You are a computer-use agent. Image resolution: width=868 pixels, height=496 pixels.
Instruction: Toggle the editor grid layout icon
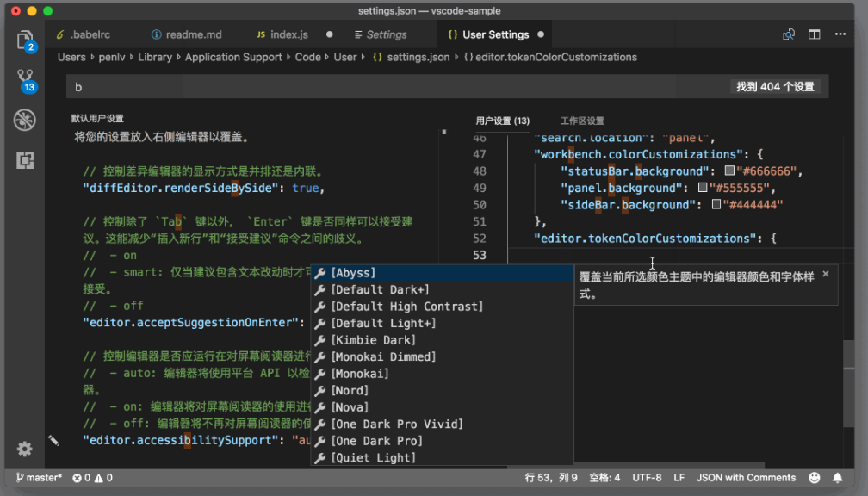click(814, 33)
